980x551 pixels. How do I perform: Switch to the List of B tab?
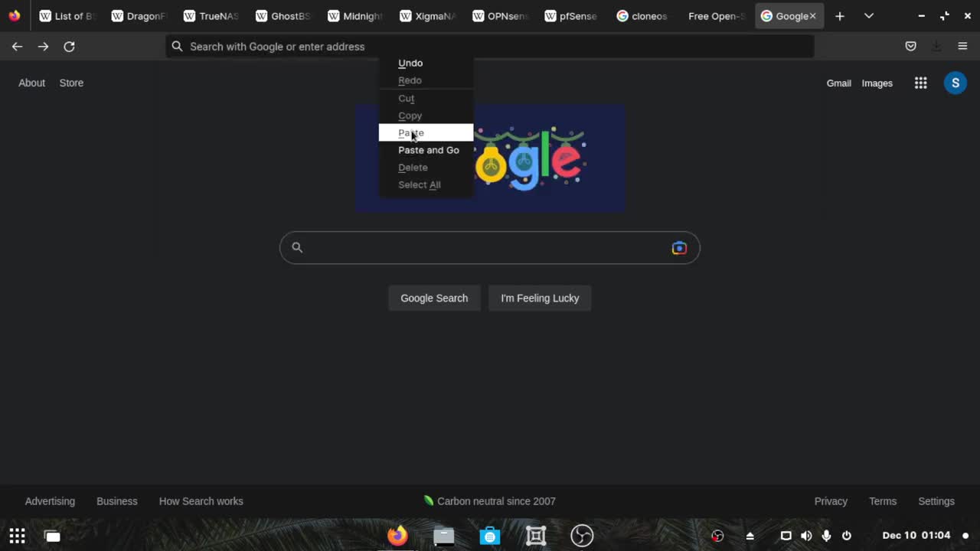pyautogui.click(x=67, y=16)
